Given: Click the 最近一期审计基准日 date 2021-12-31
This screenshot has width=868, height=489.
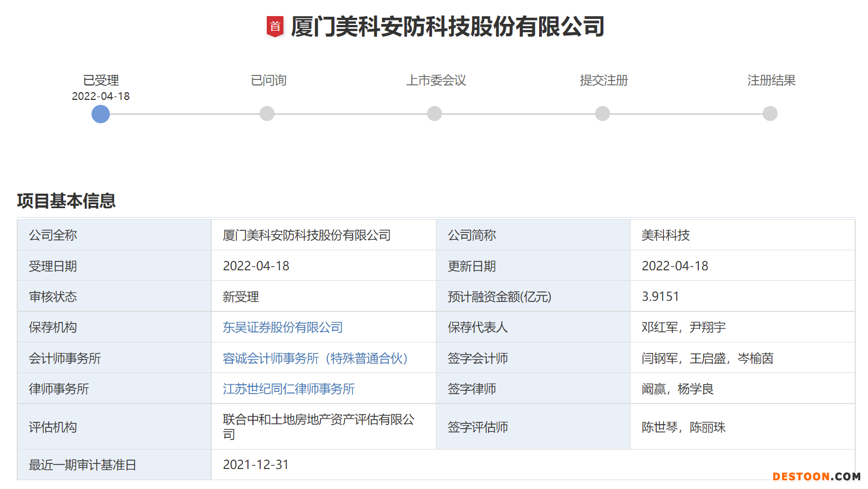Looking at the screenshot, I should [x=256, y=464].
